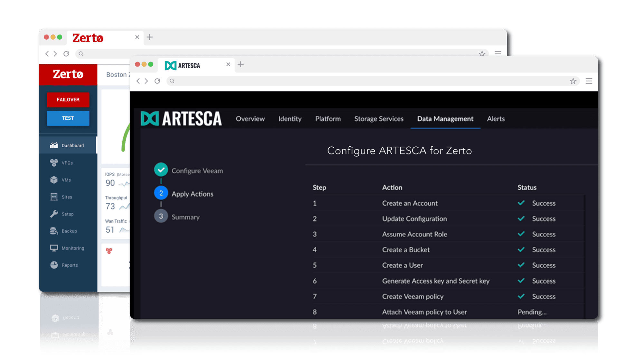The height and width of the screenshot is (359, 644).
Task: Click the 'Create a User' action row
Action: (x=448, y=265)
